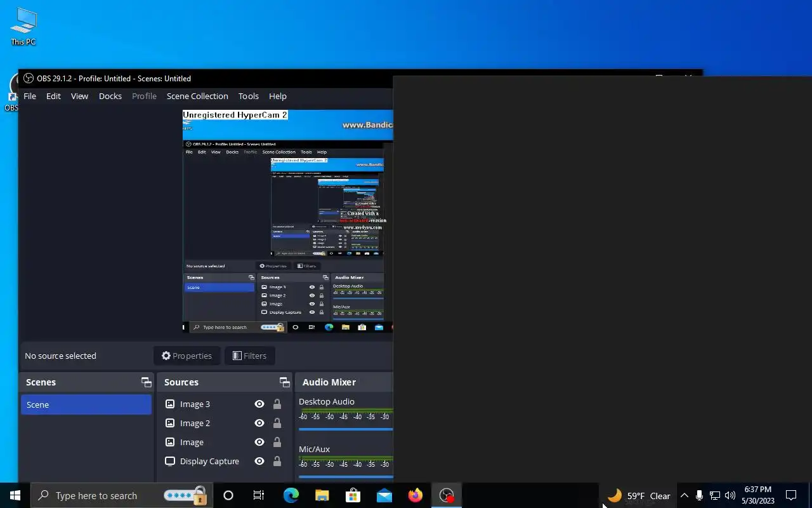This screenshot has width=812, height=508.
Task: Open the Edit menu in OBS
Action: [53, 96]
